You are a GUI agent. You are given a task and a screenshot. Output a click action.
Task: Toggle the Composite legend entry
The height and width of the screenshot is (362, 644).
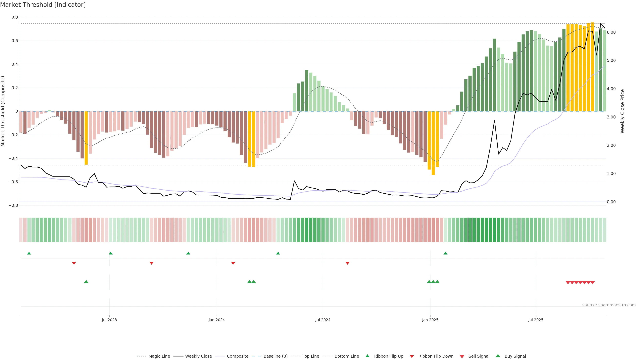pyautogui.click(x=237, y=356)
